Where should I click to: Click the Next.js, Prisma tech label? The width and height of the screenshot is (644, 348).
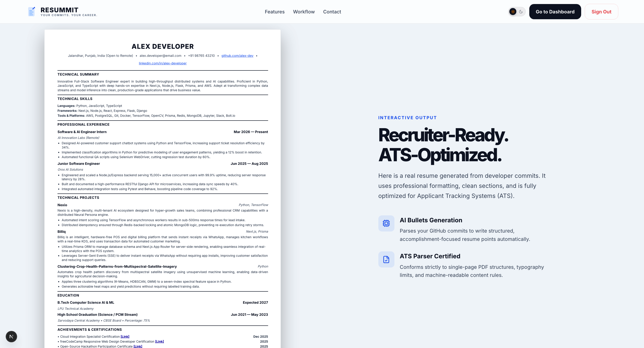257,231
